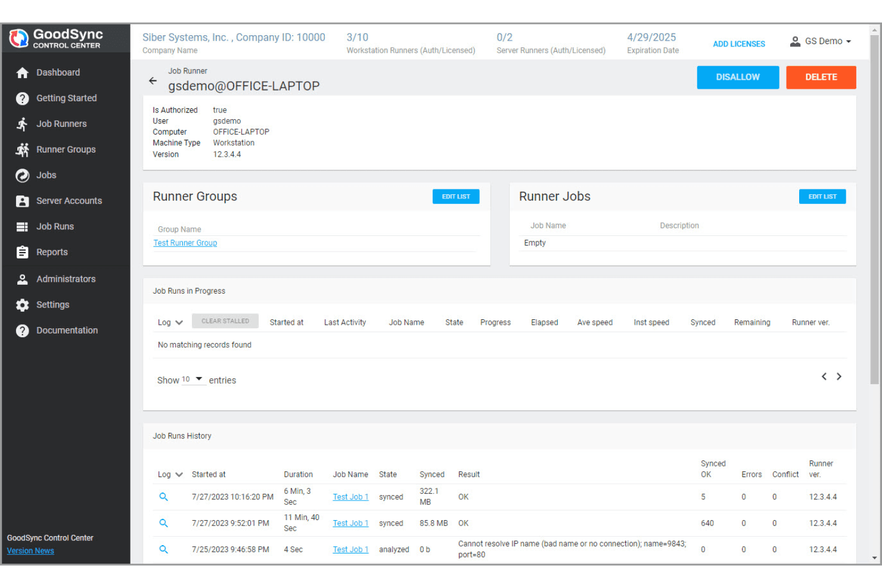View log for 7/27/2023 10:16:20 PM run
Image resolution: width=882 pixels, height=588 pixels.
tap(163, 496)
